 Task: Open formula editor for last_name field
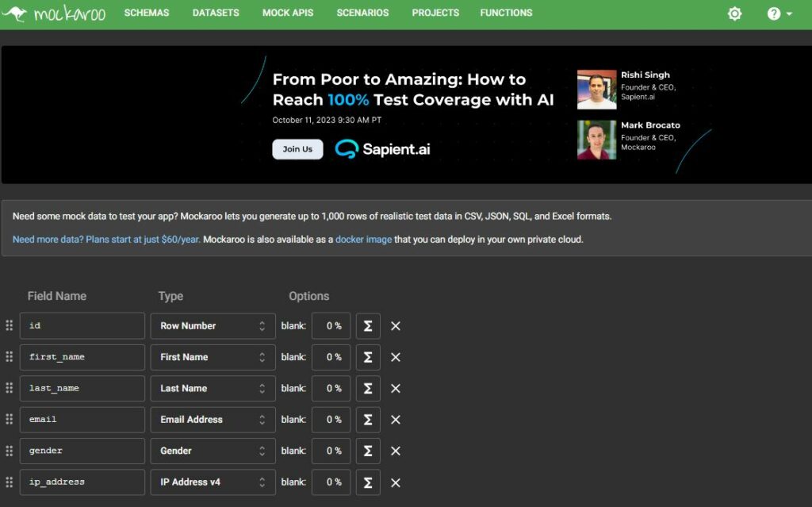[x=368, y=388]
